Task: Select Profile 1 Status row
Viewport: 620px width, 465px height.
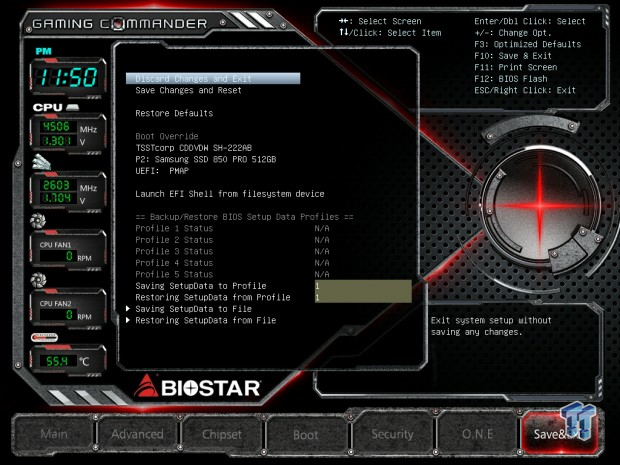Action: pos(232,228)
